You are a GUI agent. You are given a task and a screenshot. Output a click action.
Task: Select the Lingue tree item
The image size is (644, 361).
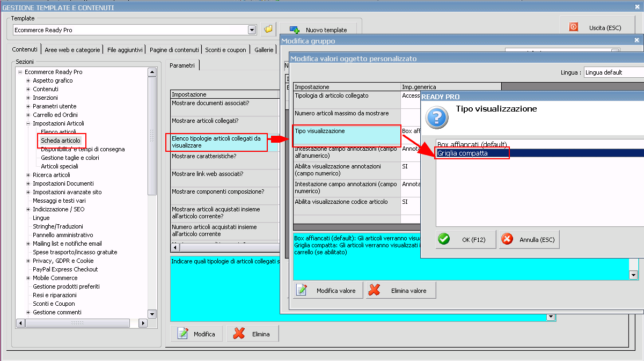pyautogui.click(x=41, y=218)
